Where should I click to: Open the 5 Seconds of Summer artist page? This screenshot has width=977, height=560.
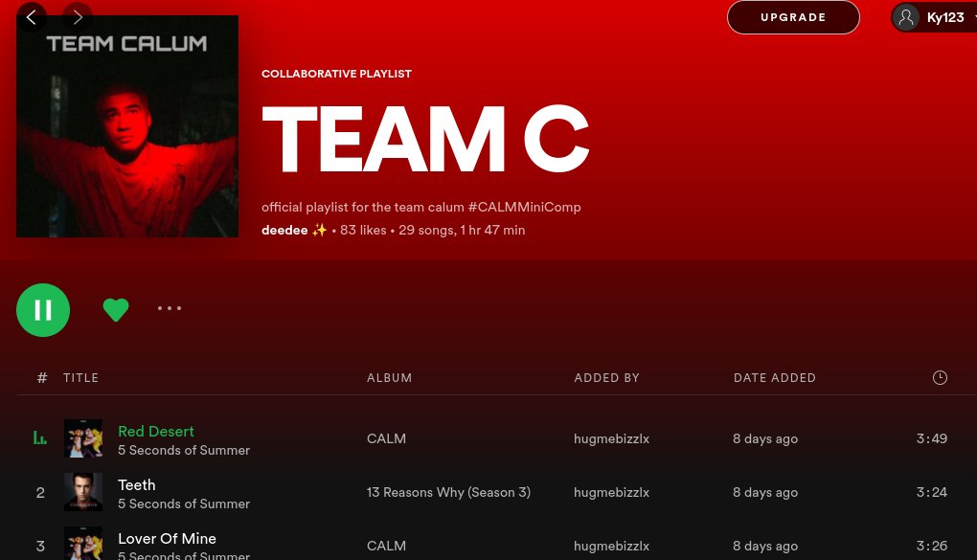pos(184,450)
